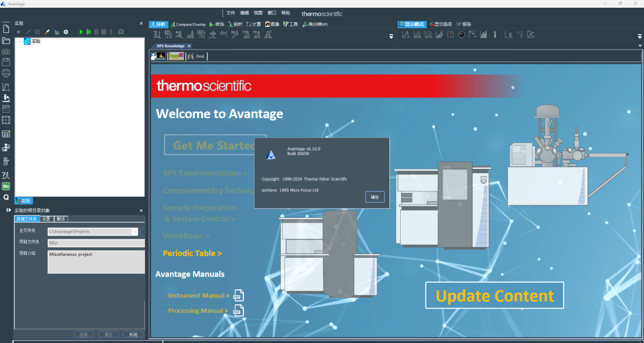Switch to the 计算 toolbar tab

coord(253,24)
